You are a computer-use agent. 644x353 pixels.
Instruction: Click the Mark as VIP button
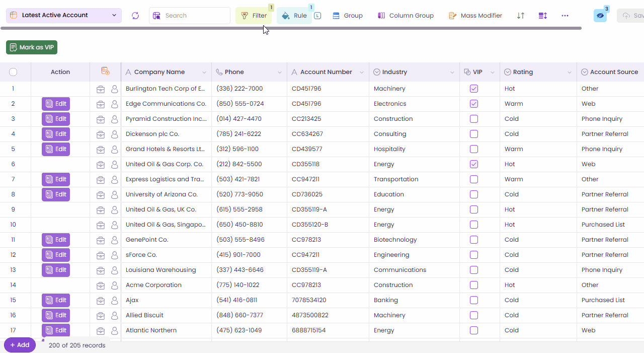[32, 47]
